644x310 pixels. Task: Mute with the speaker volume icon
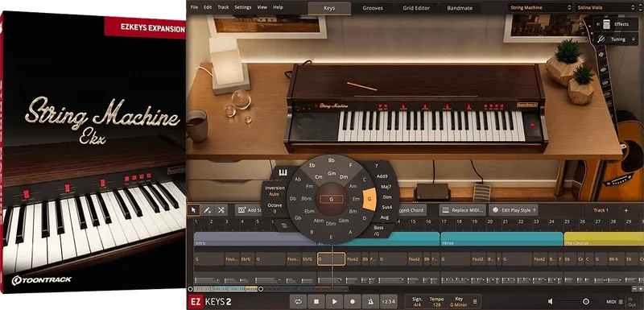(551, 302)
